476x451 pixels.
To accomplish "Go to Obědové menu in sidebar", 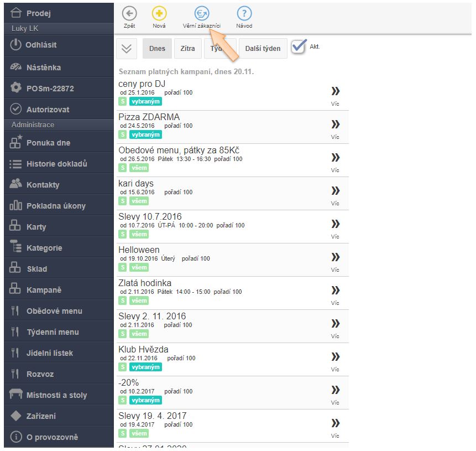I will tap(54, 311).
